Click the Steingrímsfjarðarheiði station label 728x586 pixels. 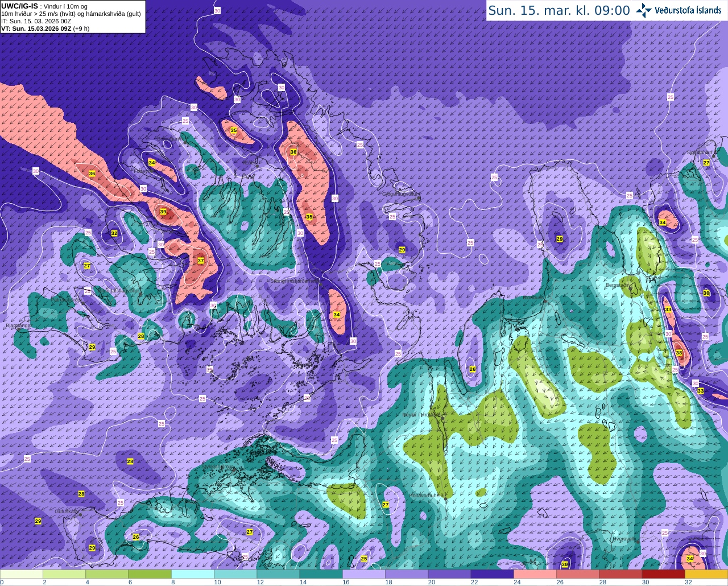pyautogui.click(x=295, y=281)
